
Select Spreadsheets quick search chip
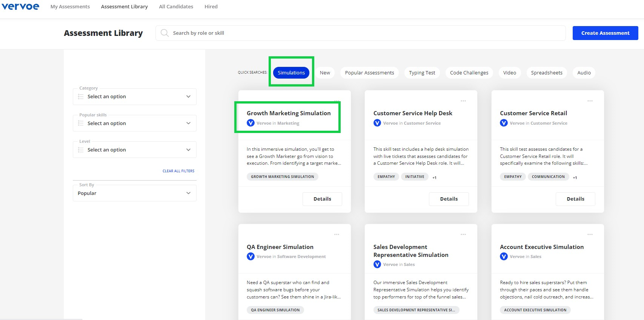tap(547, 73)
